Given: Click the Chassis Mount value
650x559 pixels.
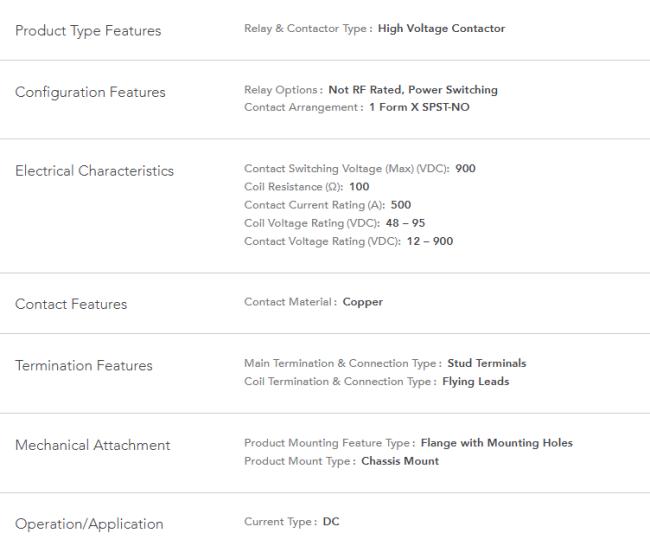Looking at the screenshot, I should tap(400, 462).
